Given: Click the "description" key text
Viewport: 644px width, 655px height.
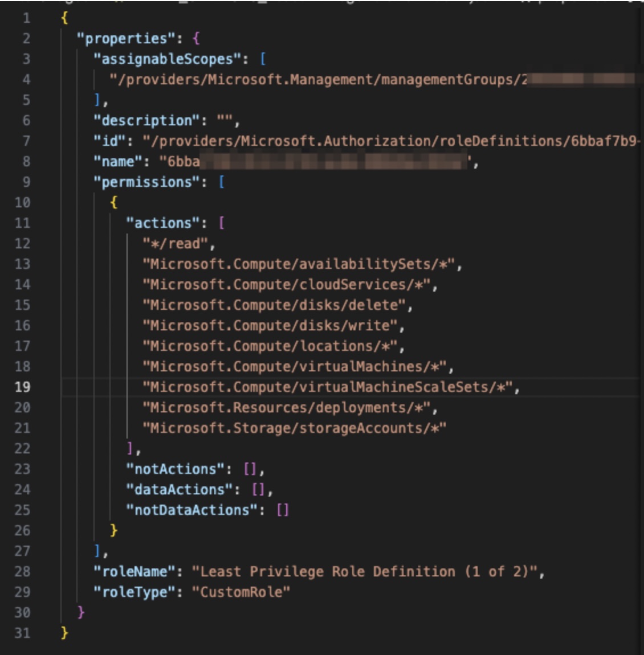Looking at the screenshot, I should [x=146, y=121].
